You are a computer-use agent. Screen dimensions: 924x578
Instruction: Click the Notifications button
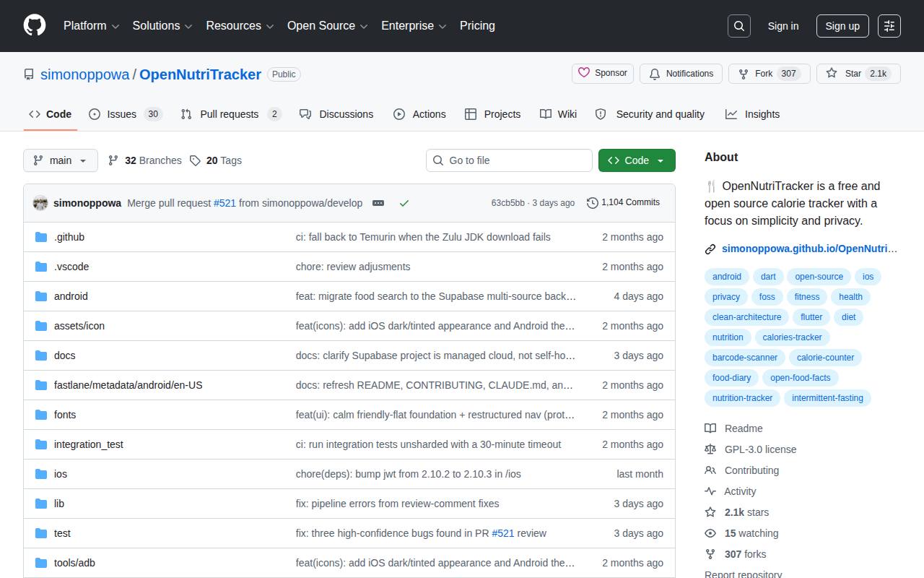pos(681,74)
